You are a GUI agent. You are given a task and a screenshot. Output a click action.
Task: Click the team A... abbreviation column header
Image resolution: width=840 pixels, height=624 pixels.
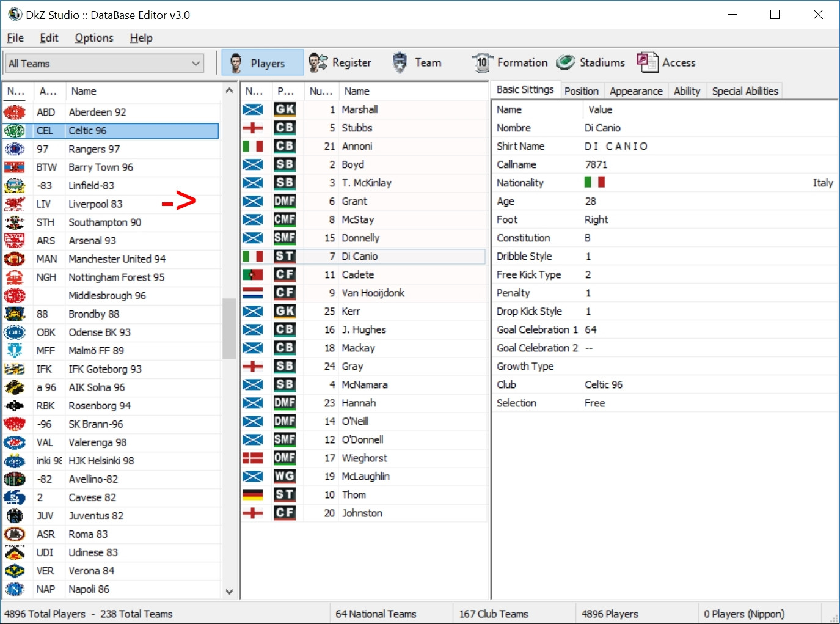(48, 92)
